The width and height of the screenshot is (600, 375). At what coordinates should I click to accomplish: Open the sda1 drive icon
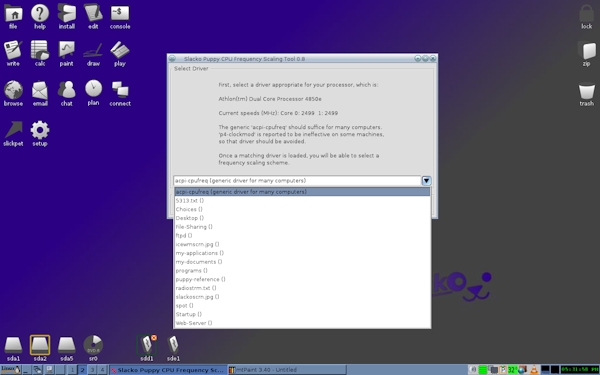13,348
